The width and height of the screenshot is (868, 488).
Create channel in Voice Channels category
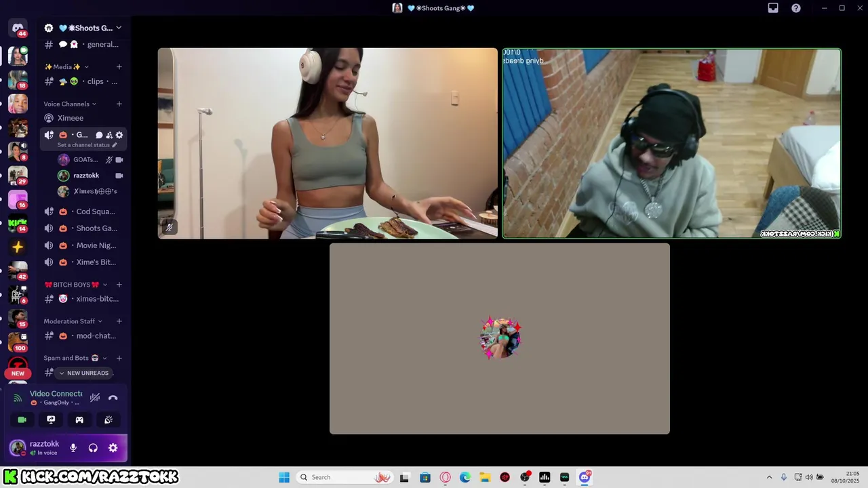(x=119, y=104)
